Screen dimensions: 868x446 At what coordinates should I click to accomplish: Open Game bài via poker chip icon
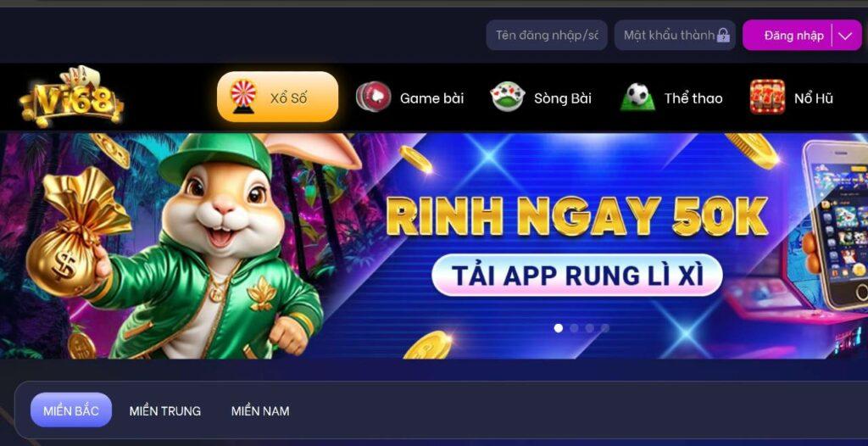(x=374, y=97)
